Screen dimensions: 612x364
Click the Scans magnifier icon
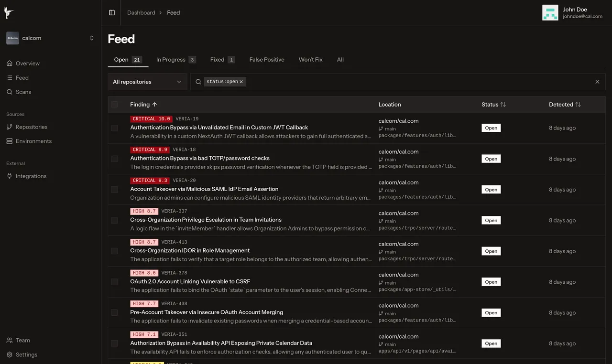10,92
